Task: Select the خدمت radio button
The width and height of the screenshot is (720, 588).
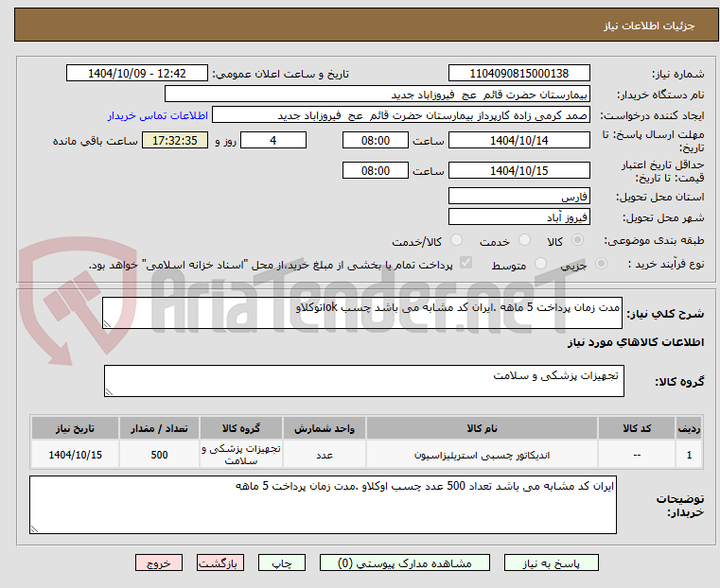Action: (x=524, y=240)
